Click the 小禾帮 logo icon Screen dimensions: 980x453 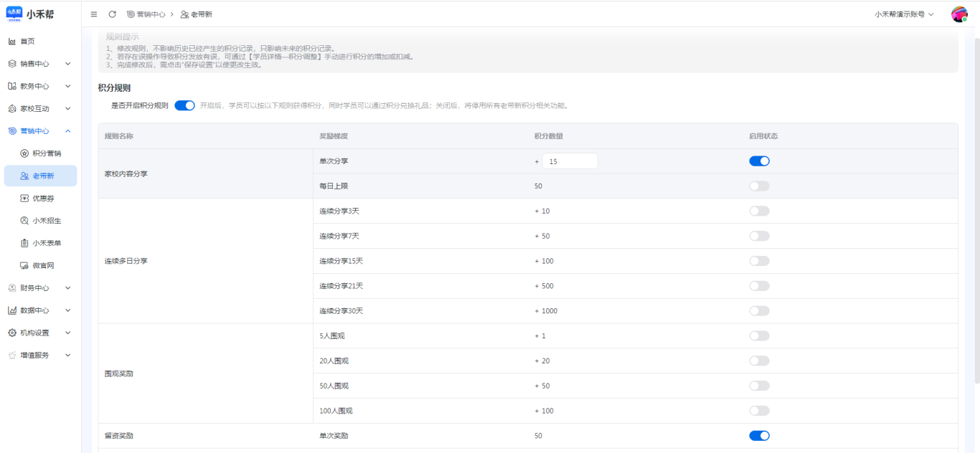coord(14,14)
